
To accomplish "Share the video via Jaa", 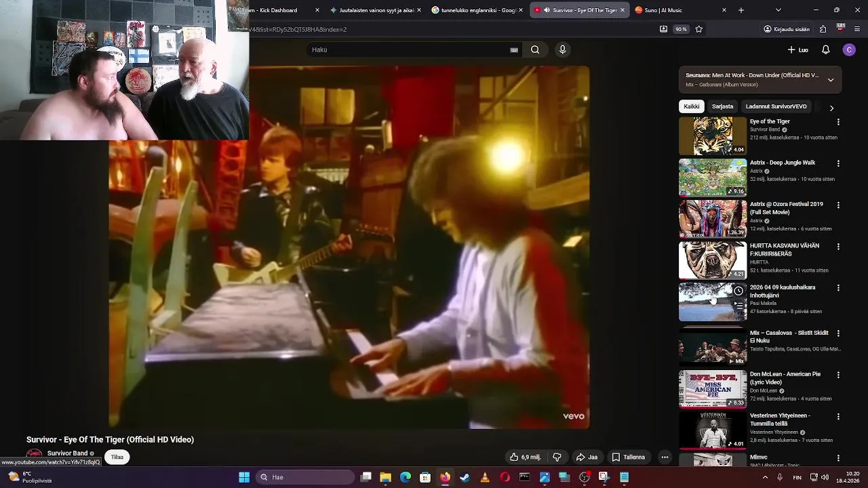I will pyautogui.click(x=587, y=457).
